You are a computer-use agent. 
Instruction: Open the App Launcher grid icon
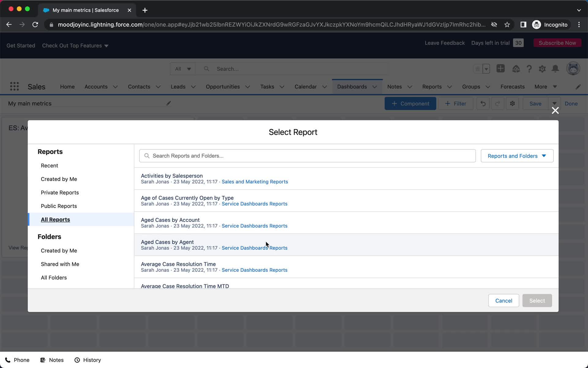click(x=14, y=86)
